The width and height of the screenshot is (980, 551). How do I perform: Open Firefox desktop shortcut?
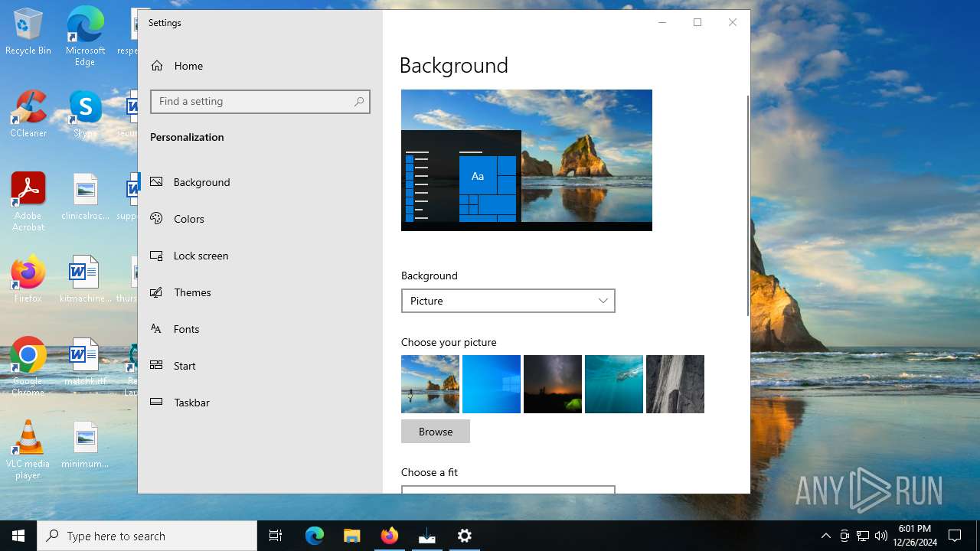[x=28, y=280]
